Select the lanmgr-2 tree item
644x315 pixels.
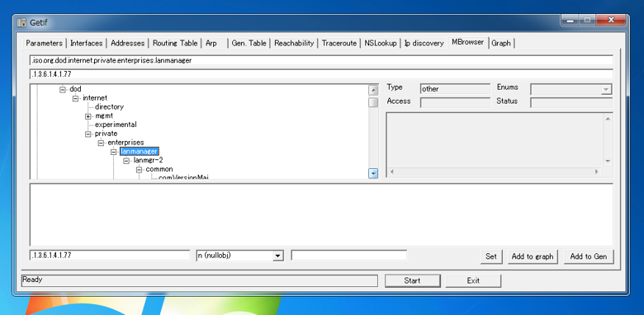pyautogui.click(x=148, y=160)
